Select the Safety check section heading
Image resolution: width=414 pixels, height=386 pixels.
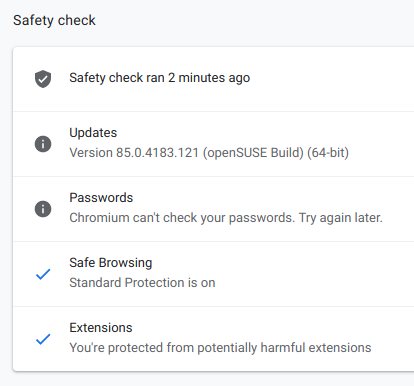(54, 20)
